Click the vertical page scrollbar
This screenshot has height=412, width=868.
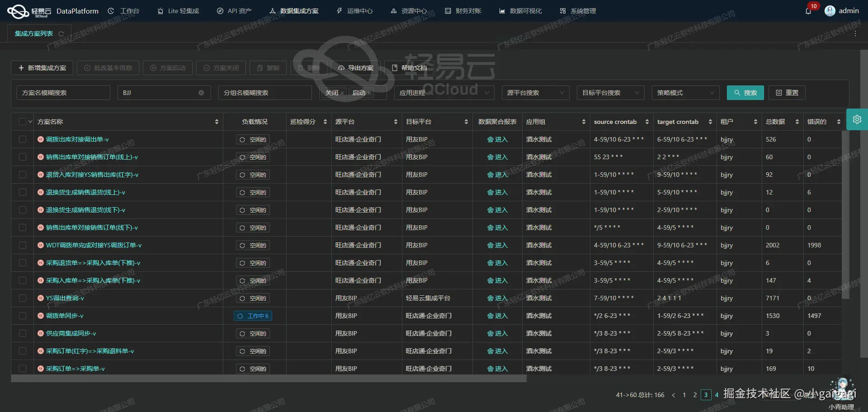[x=864, y=204]
